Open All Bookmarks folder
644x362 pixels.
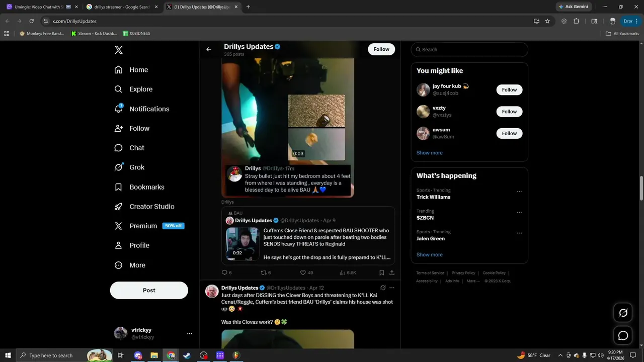[x=622, y=34]
